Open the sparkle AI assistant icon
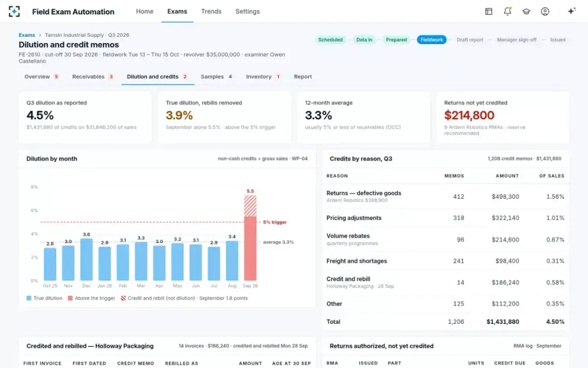The height and width of the screenshot is (368, 588). click(571, 11)
